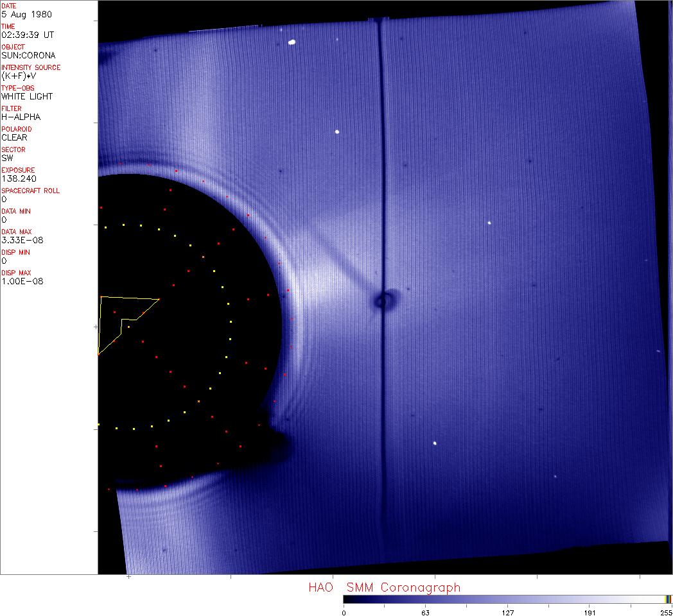Click the data max value 3.33E-08

pos(22,240)
